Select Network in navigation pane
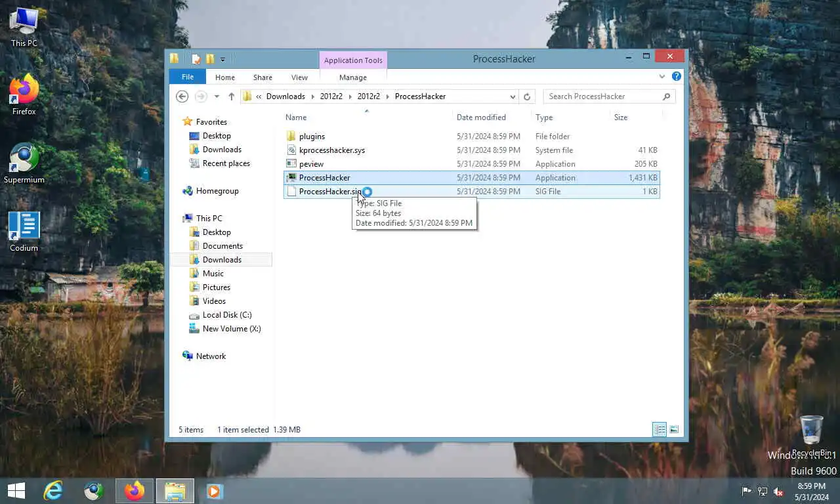This screenshot has width=840, height=504. tap(211, 356)
